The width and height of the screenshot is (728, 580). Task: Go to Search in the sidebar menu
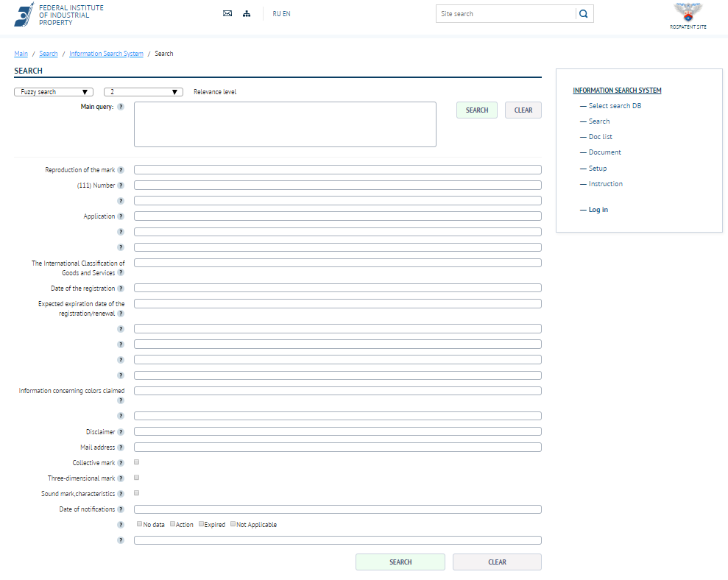point(599,121)
